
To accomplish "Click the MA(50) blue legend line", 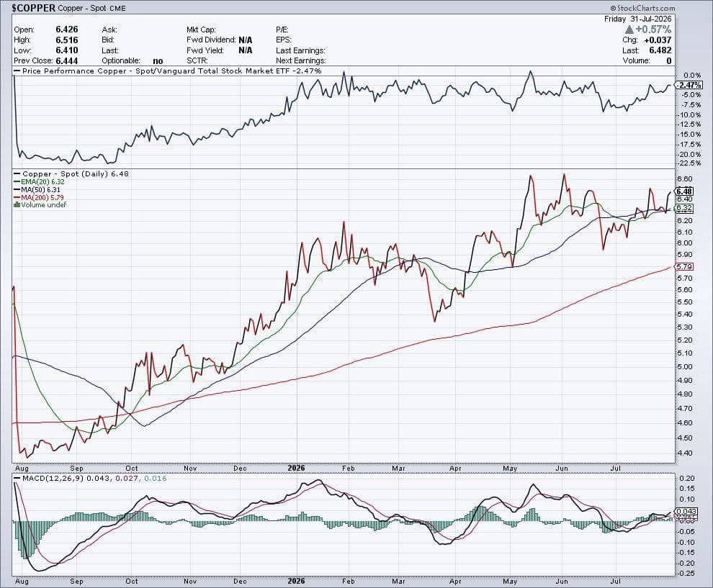I will [x=17, y=189].
